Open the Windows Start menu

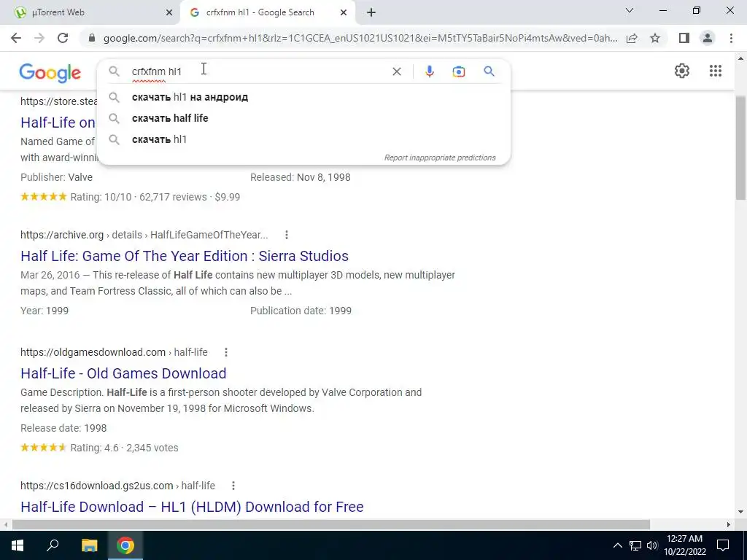tap(18, 545)
